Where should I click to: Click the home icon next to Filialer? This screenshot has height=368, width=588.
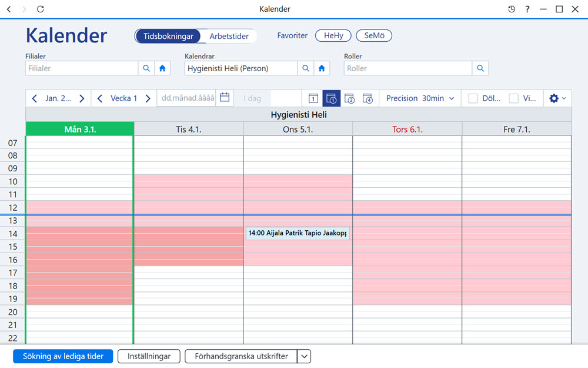tap(162, 68)
